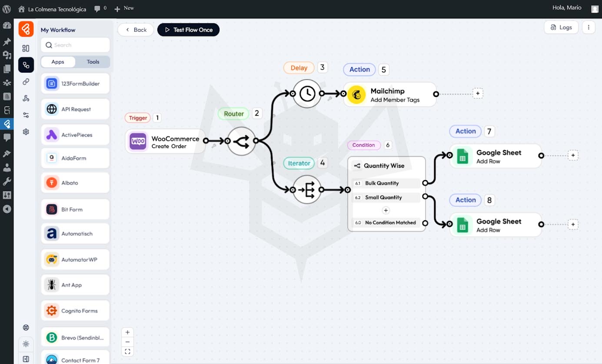The image size is (602, 364).
Task: Click the WooCommerce trigger icon
Action: pos(138,141)
